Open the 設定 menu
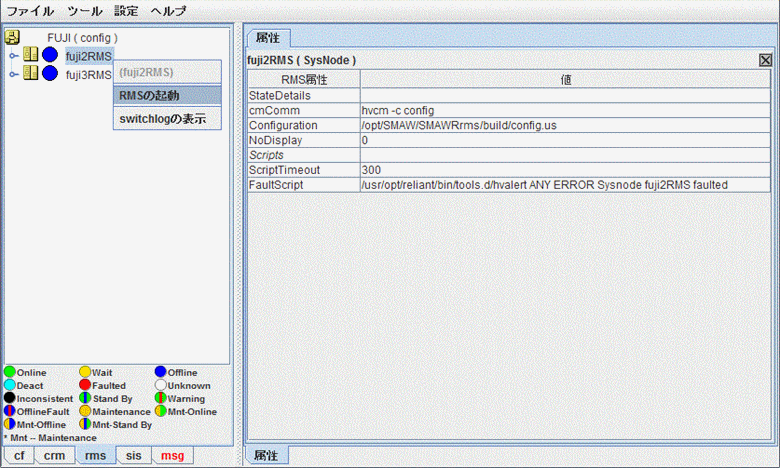Viewport: 780px width, 468px height. pyautogui.click(x=126, y=10)
